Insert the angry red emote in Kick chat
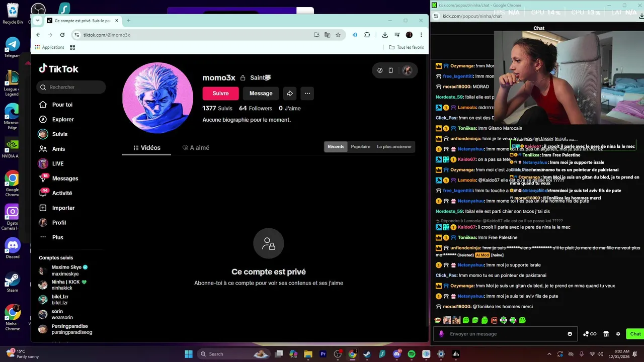Viewport: 644px width, 362px height. click(x=494, y=320)
